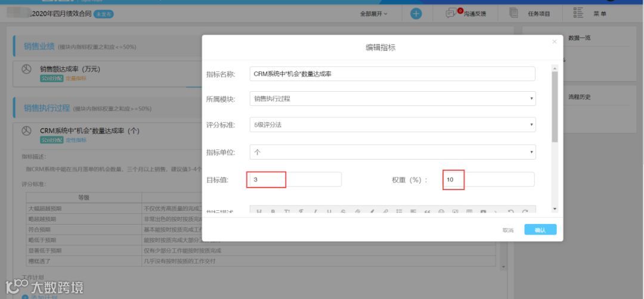Open the 菜单 list icon
644x299 pixels.
(x=578, y=13)
